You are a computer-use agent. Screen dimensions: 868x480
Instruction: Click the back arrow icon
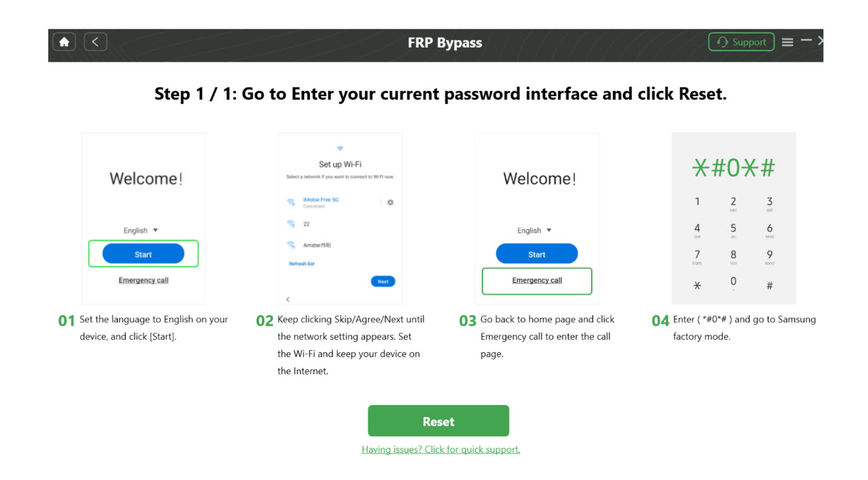click(95, 42)
